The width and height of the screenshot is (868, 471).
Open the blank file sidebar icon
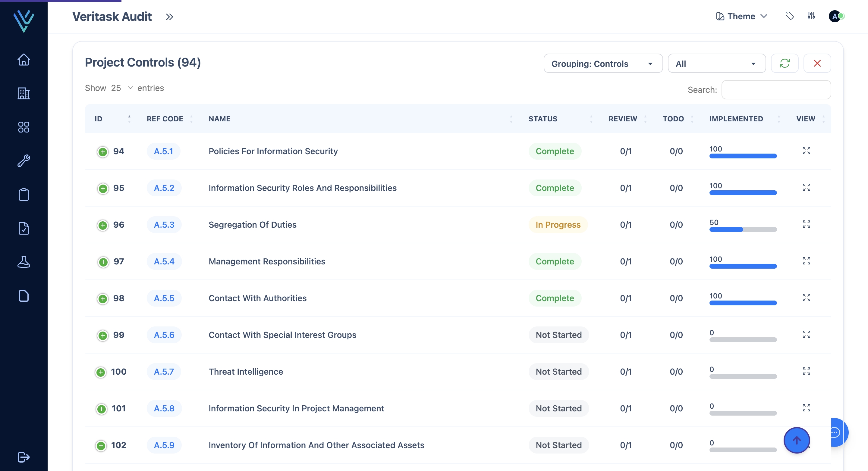tap(24, 296)
